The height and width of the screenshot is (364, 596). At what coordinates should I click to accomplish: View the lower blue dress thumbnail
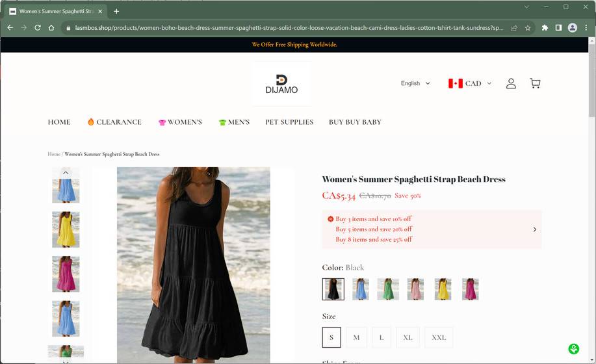66,318
